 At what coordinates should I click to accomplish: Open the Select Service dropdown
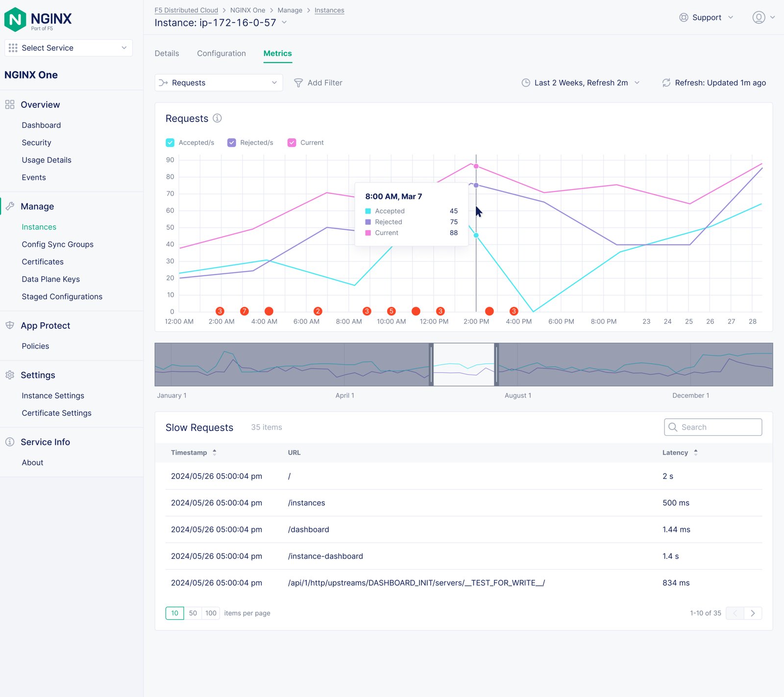(69, 48)
